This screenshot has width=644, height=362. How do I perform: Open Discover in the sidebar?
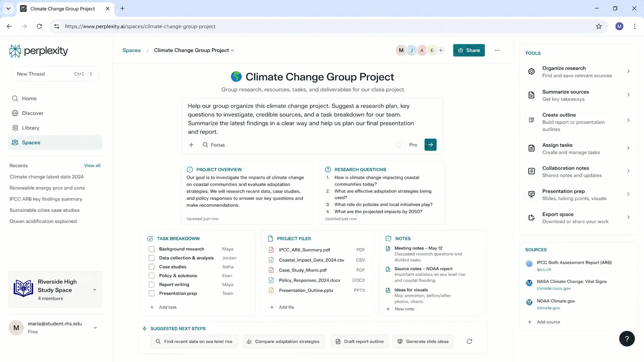pos(55,113)
